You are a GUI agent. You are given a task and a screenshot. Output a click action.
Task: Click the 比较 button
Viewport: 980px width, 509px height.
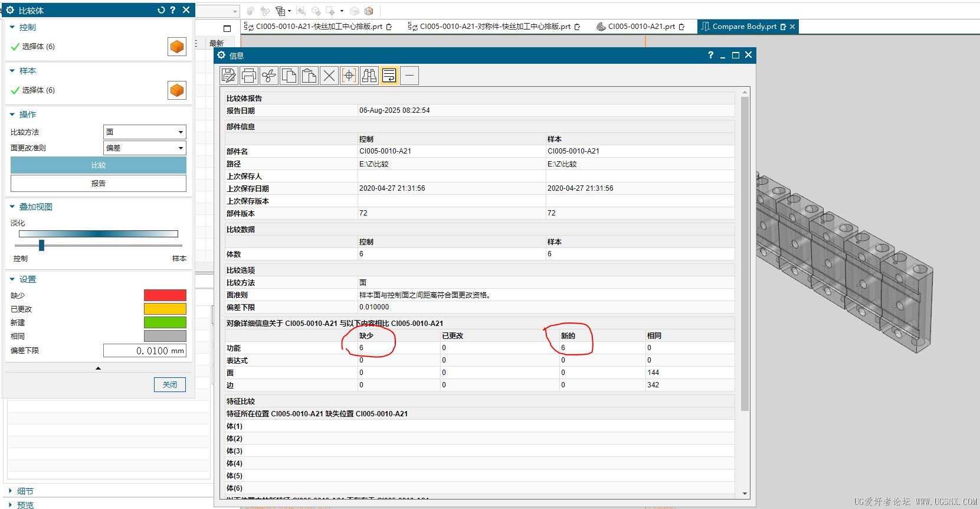coord(99,165)
